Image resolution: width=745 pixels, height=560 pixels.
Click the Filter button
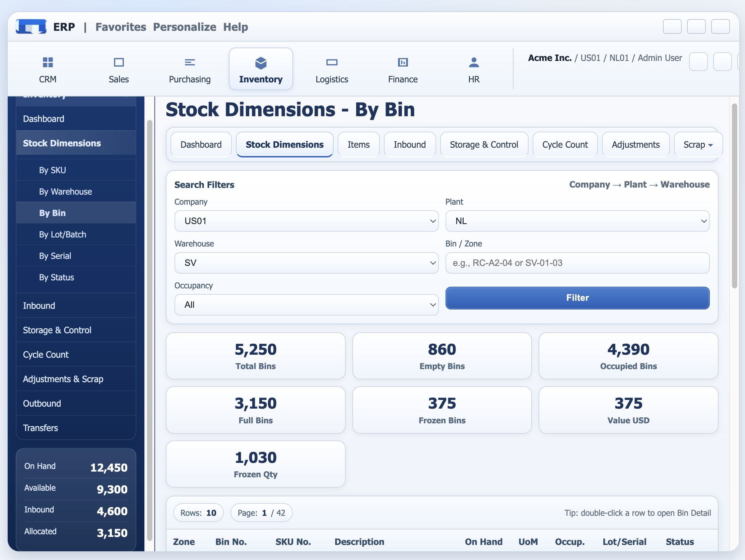pyautogui.click(x=577, y=298)
